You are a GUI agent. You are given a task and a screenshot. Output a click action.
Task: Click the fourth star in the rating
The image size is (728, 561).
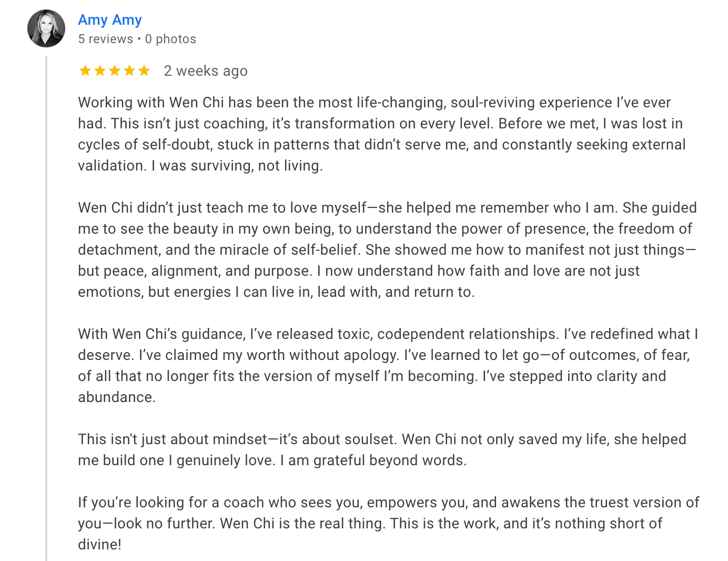(x=129, y=71)
